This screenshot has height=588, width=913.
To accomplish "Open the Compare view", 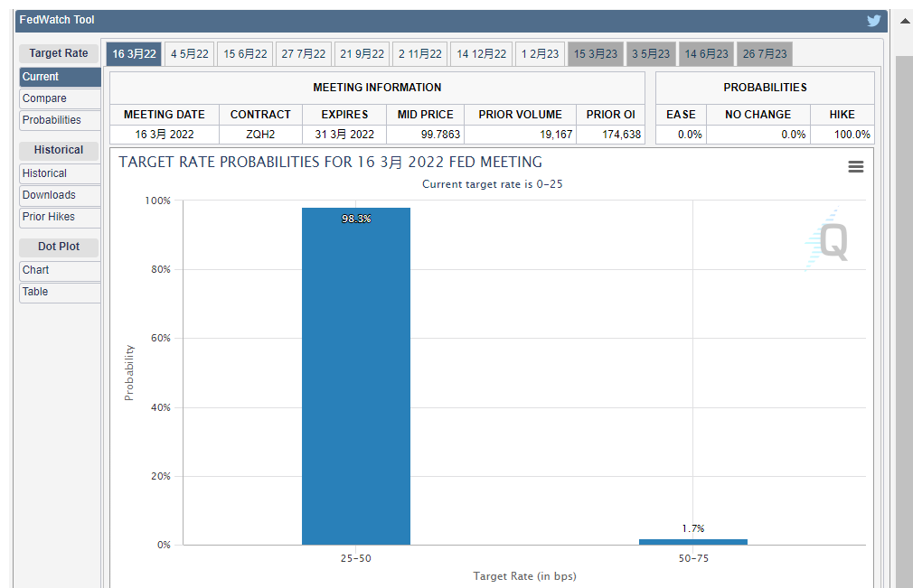I will point(60,98).
